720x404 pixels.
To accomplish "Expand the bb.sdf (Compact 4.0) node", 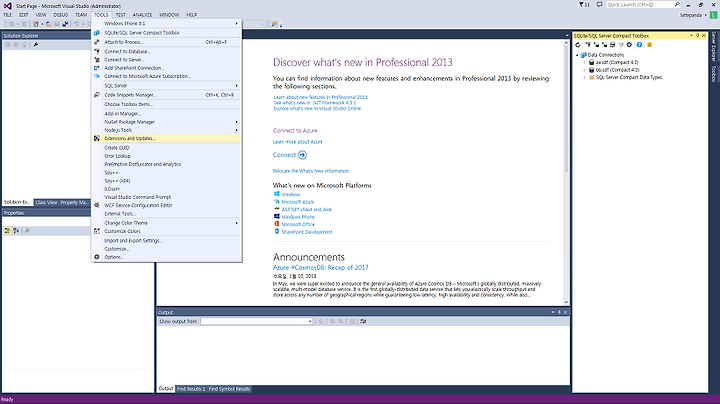I will (x=585, y=70).
